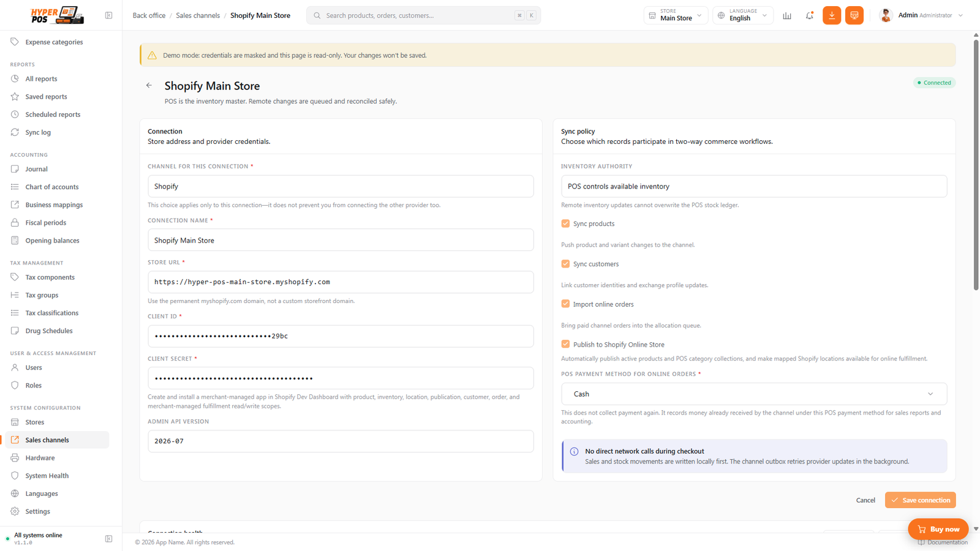
Task: Click the Admin user avatar
Action: click(x=886, y=15)
